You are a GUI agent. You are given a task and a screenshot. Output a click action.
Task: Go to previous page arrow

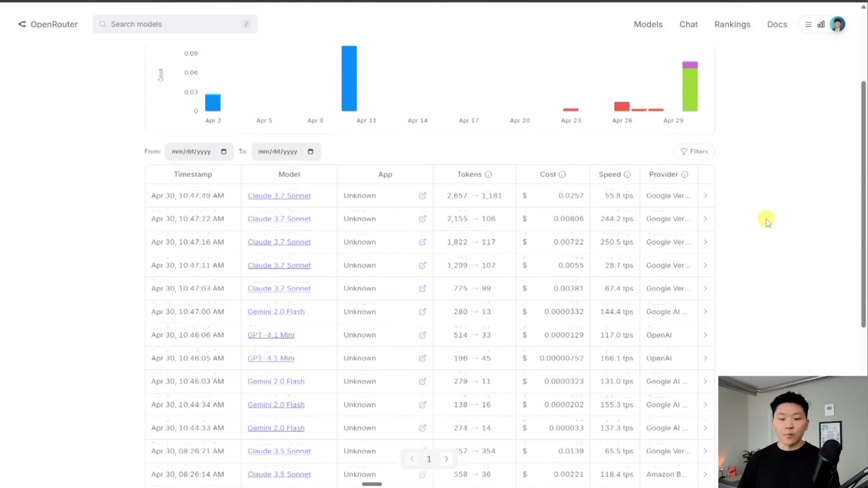412,459
